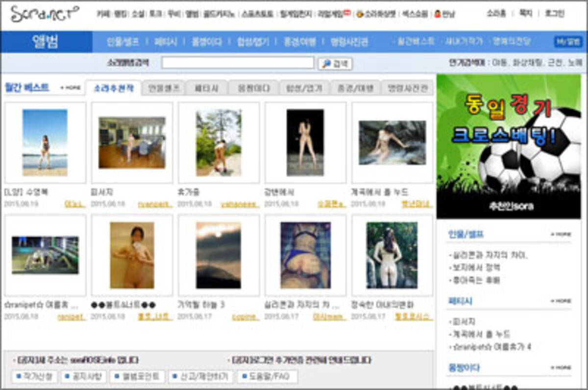Viewport: 588px width, 390px height.
Task: Expand MORE beside 페티시 sidebar heading
Action: [x=561, y=301]
